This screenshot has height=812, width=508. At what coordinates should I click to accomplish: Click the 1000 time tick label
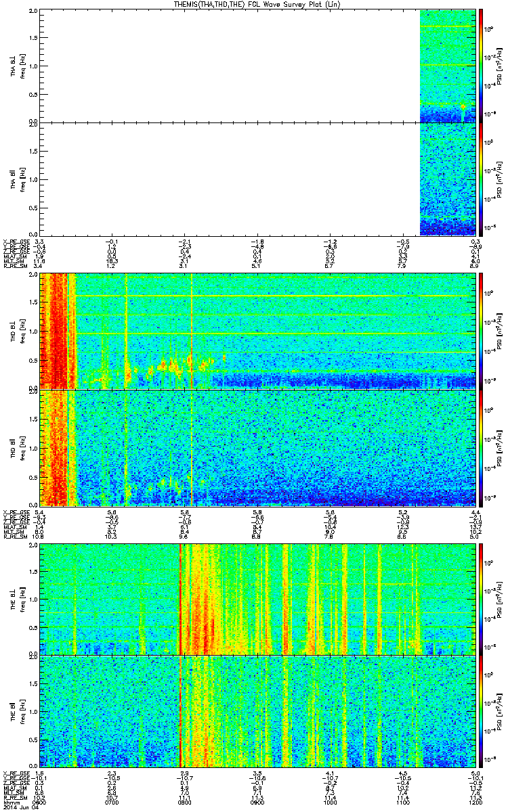331,802
